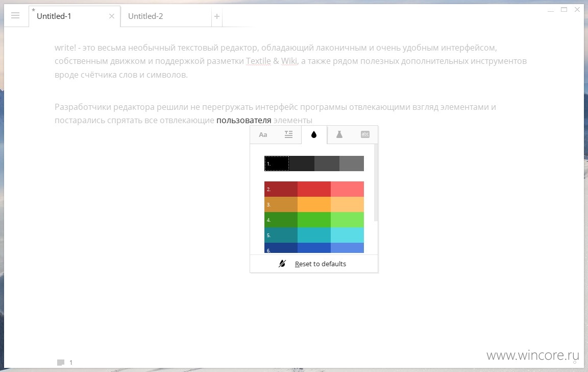Select the middle orange swatch
The height and width of the screenshot is (372, 588).
point(314,204)
